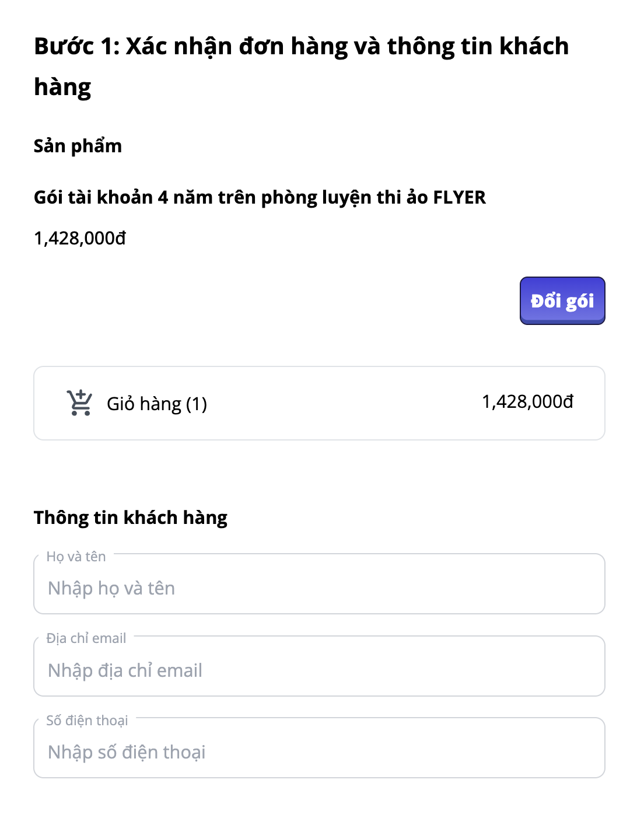Click the floating label Họ và tên
The width and height of the screenshot is (644, 818).
(x=76, y=557)
